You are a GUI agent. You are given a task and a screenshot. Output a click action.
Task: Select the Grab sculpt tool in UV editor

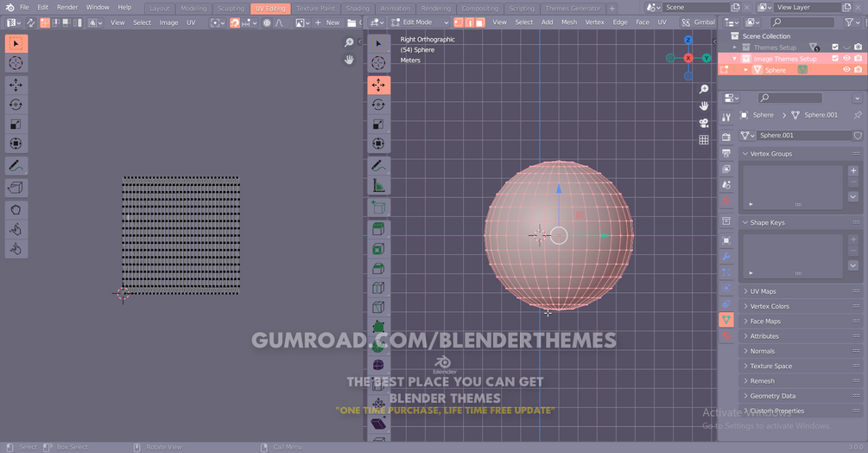[16, 210]
